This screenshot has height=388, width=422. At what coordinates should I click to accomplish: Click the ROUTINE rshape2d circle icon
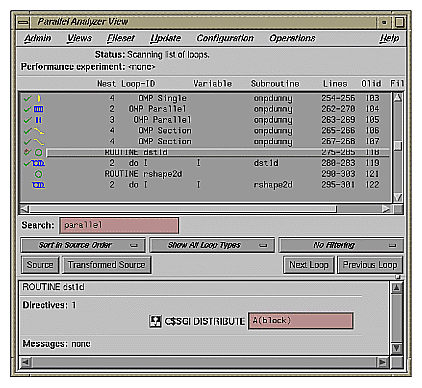39,174
